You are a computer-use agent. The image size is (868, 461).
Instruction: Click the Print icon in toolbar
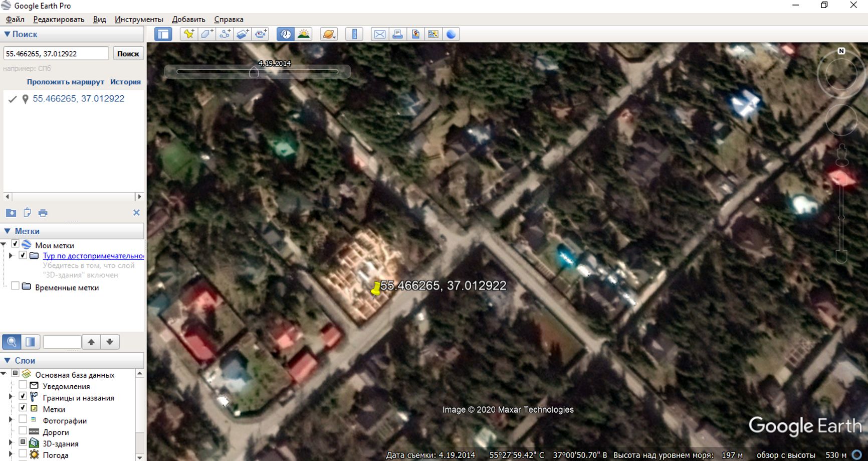point(397,34)
